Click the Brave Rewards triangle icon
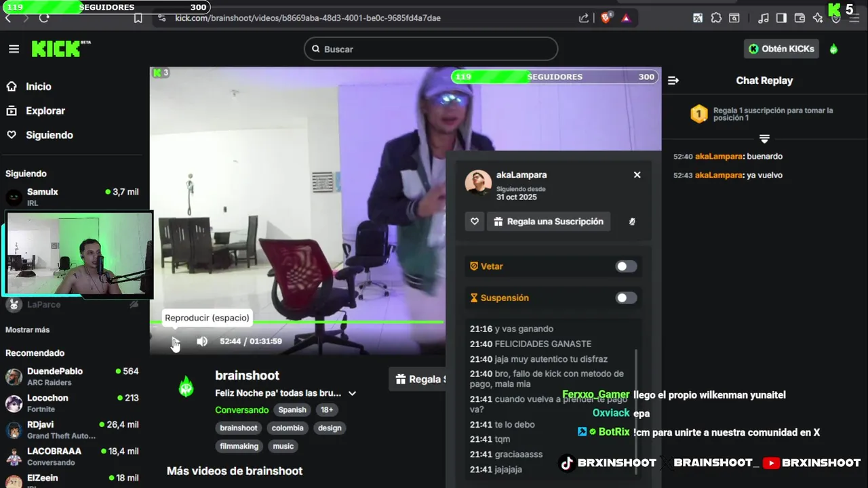This screenshot has width=868, height=488. tap(626, 18)
